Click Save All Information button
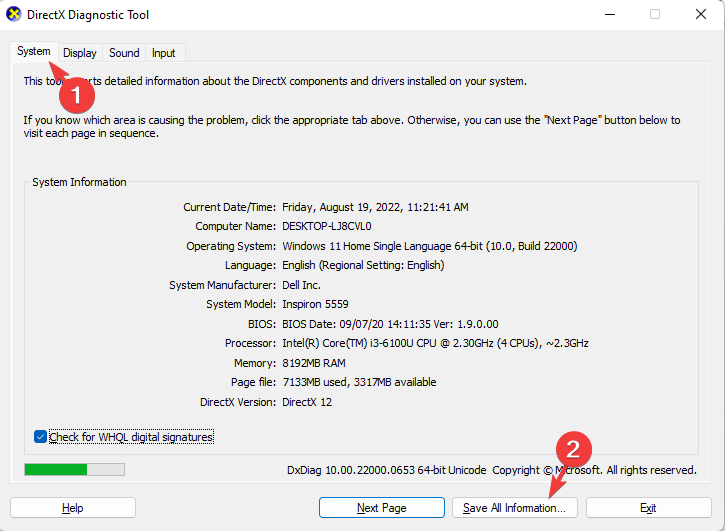Screen dimensions: 725x531 pyautogui.click(x=514, y=508)
